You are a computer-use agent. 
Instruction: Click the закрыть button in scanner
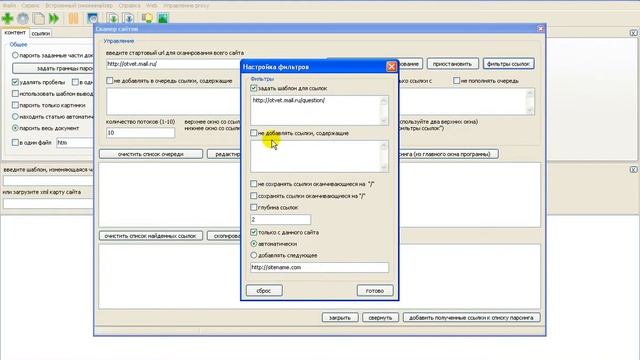340,318
